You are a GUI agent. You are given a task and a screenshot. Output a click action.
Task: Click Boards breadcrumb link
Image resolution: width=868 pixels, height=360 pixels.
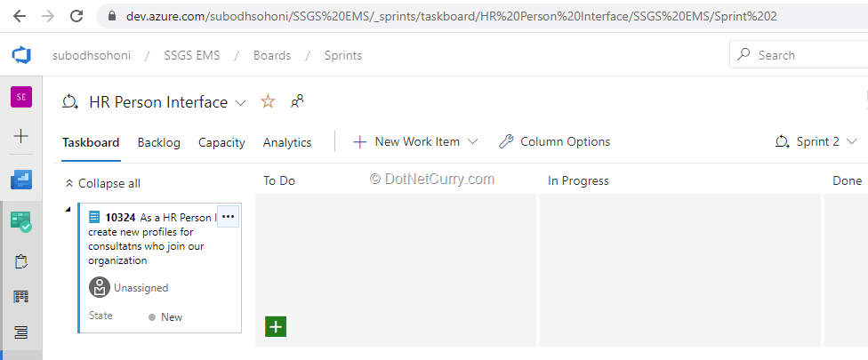pos(272,55)
